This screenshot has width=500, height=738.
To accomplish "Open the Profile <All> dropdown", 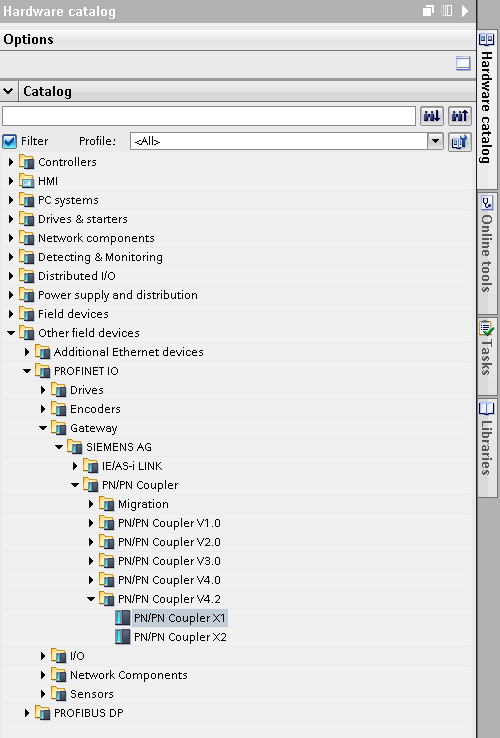I will (287, 141).
